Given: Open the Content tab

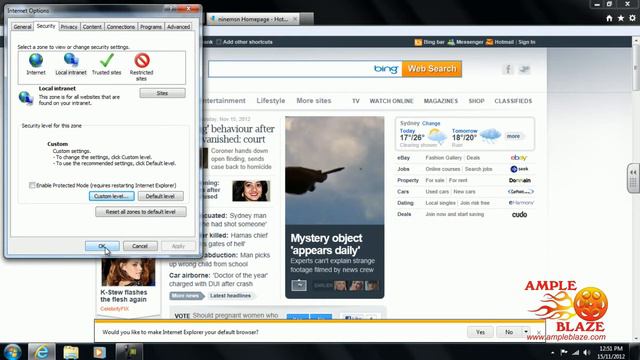Looking at the screenshot, I should pyautogui.click(x=92, y=27).
